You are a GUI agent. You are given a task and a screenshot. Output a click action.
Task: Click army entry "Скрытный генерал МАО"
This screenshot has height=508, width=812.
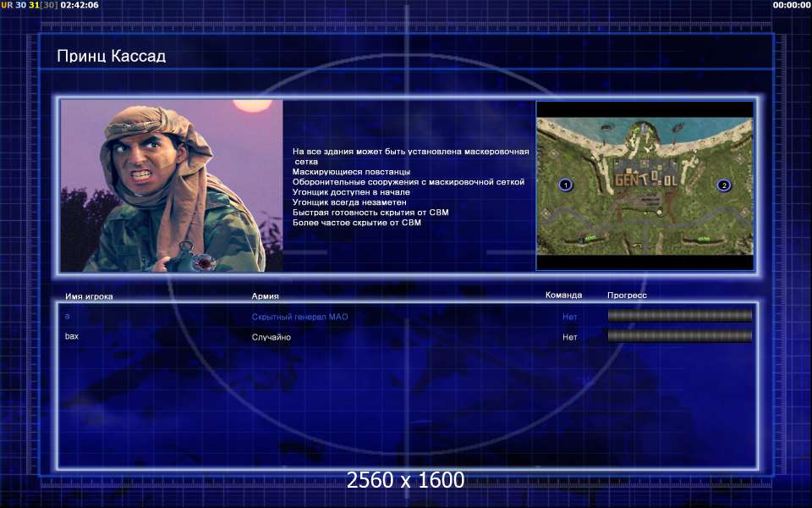point(299,317)
